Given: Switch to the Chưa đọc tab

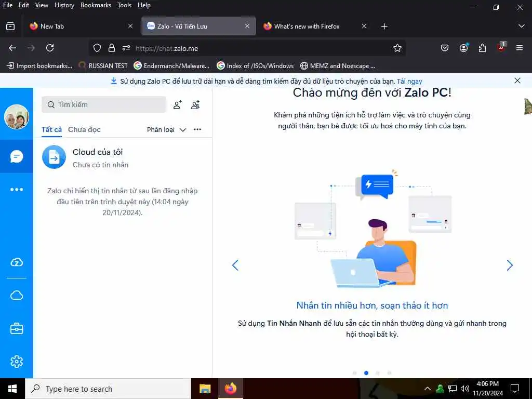Looking at the screenshot, I should [84, 129].
